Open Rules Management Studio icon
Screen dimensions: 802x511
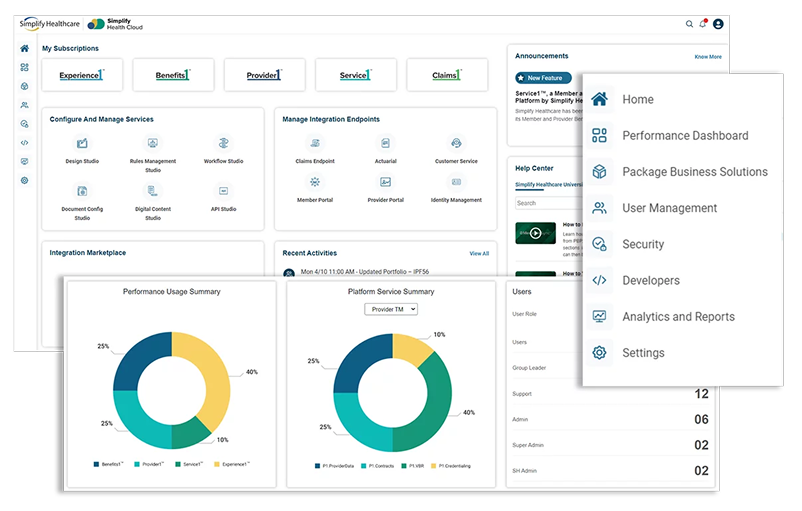pos(153,144)
